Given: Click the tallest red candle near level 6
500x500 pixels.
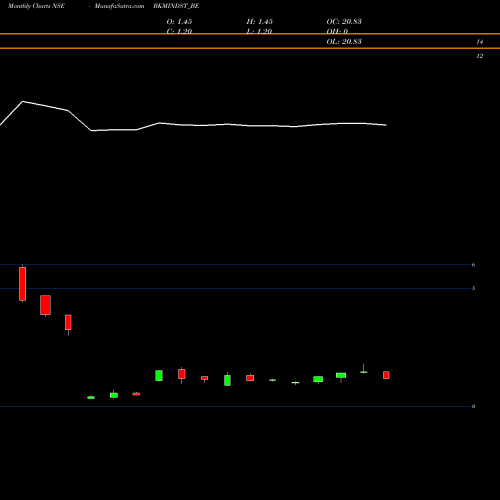Looking at the screenshot, I should (22, 284).
